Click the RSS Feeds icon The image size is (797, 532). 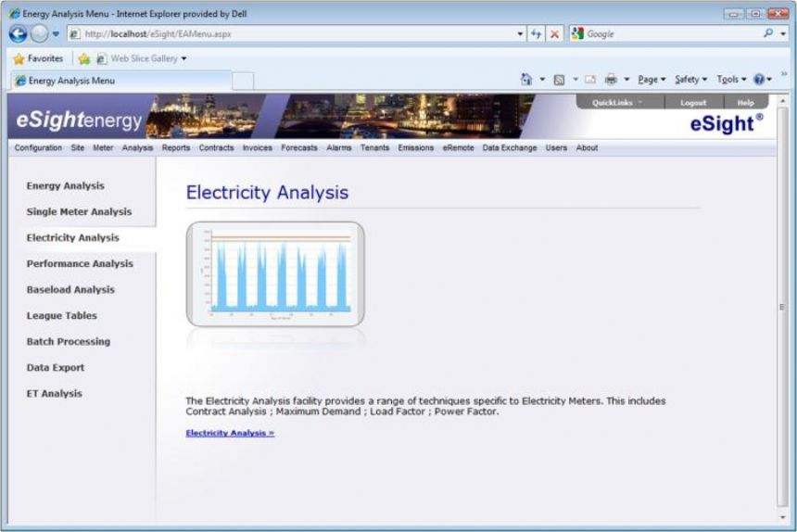tap(559, 80)
